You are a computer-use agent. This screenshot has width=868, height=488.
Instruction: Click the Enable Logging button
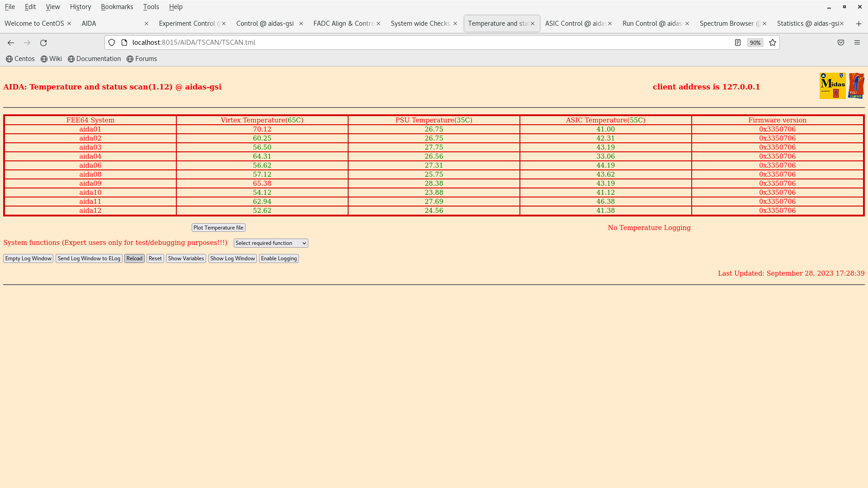[x=278, y=258]
